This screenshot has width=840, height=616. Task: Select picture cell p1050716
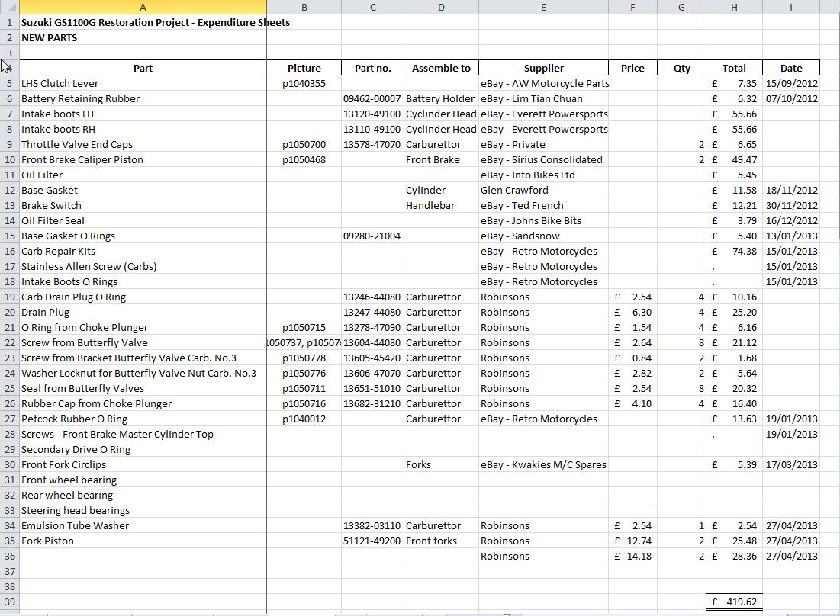tap(304, 403)
